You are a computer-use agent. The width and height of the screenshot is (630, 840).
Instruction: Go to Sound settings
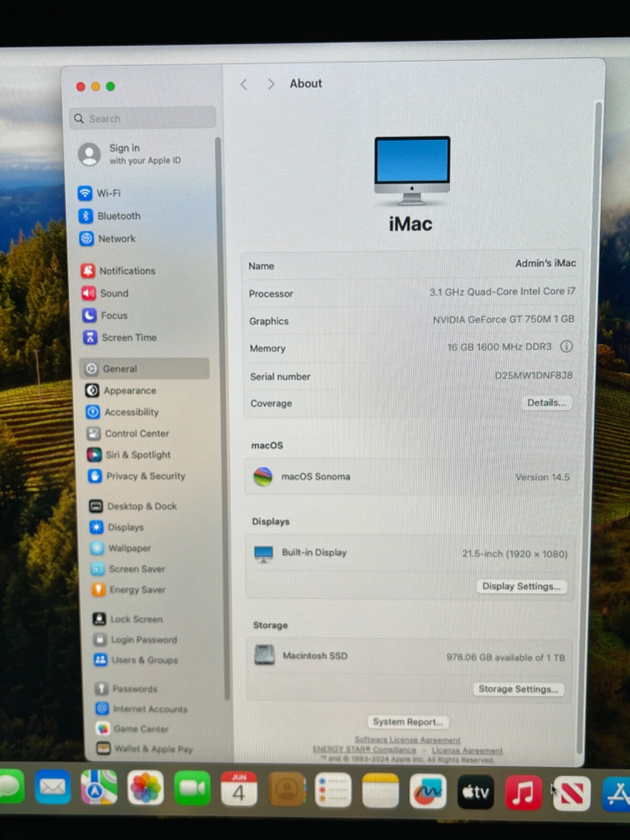pos(105,293)
